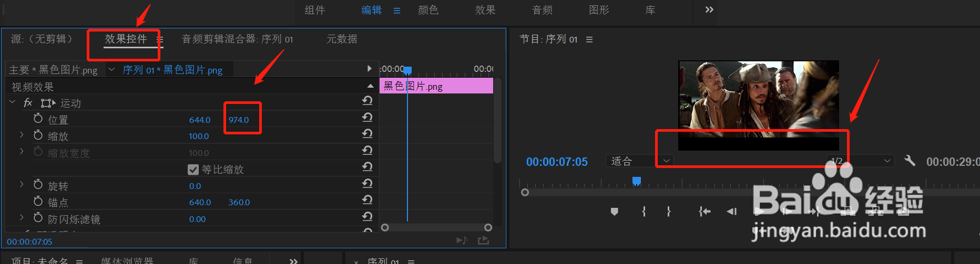Viewport: 980px width, 264px height.
Task: Toggle animation stopwatch for 锚点
Action: pyautogui.click(x=38, y=202)
